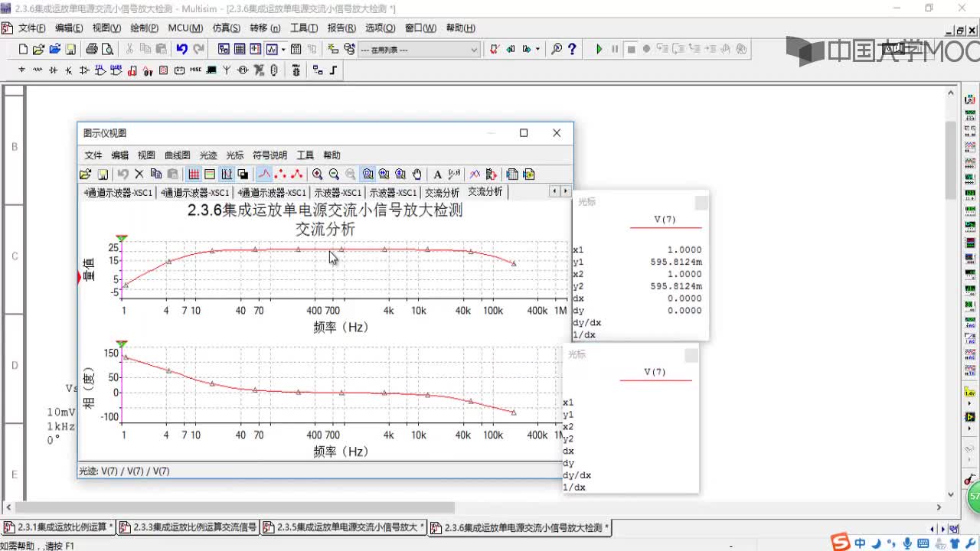Switch to the 2.3.1集成运放比例运算 design tab
This screenshot has width=980, height=551.
pyautogui.click(x=59, y=527)
